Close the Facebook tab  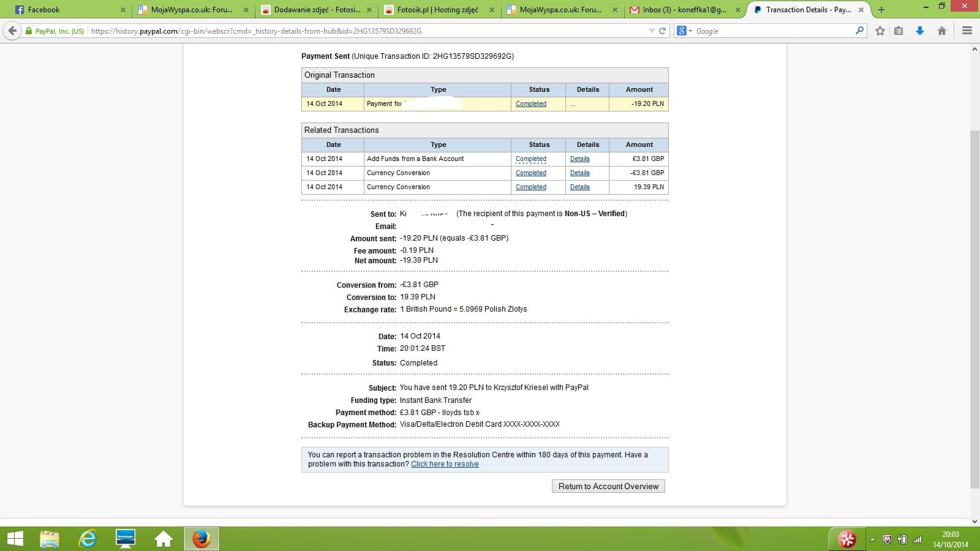123,10
